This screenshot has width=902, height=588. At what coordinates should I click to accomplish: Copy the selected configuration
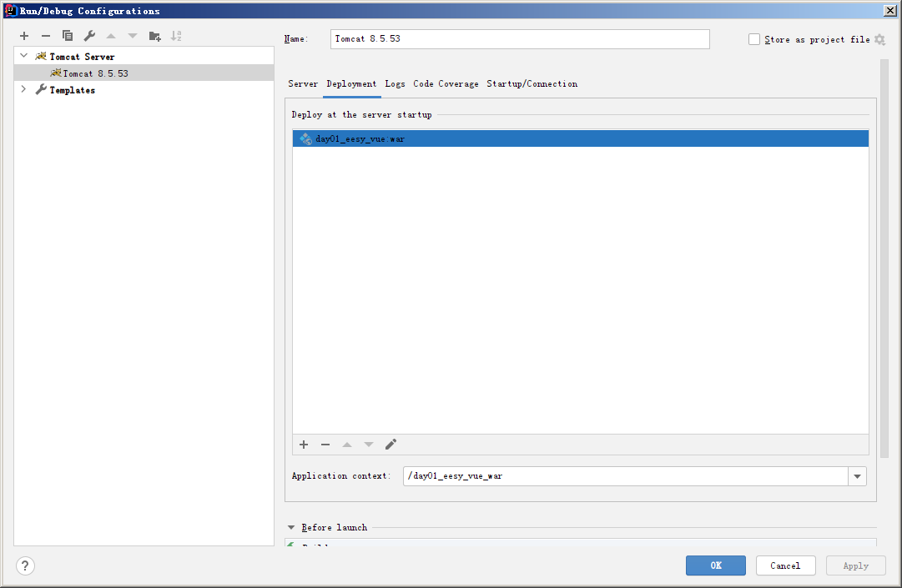pyautogui.click(x=68, y=36)
